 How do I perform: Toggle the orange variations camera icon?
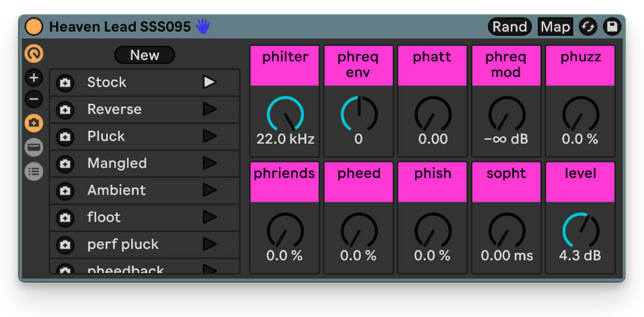click(34, 123)
